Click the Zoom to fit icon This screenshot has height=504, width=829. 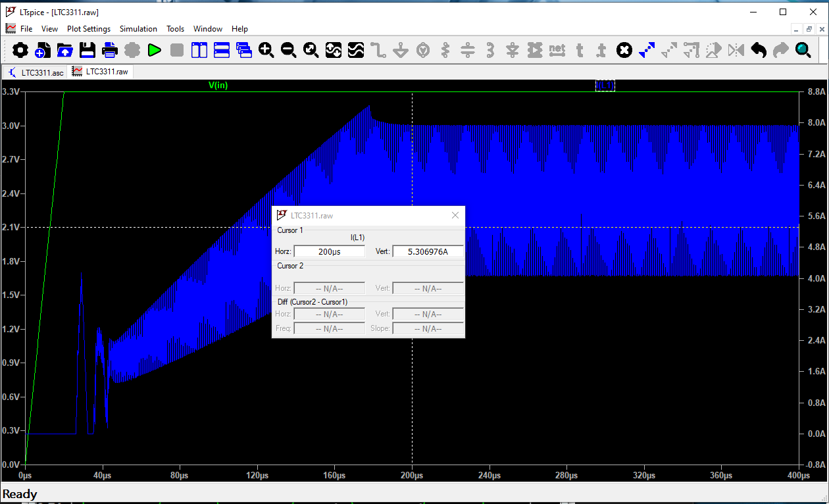tap(311, 50)
